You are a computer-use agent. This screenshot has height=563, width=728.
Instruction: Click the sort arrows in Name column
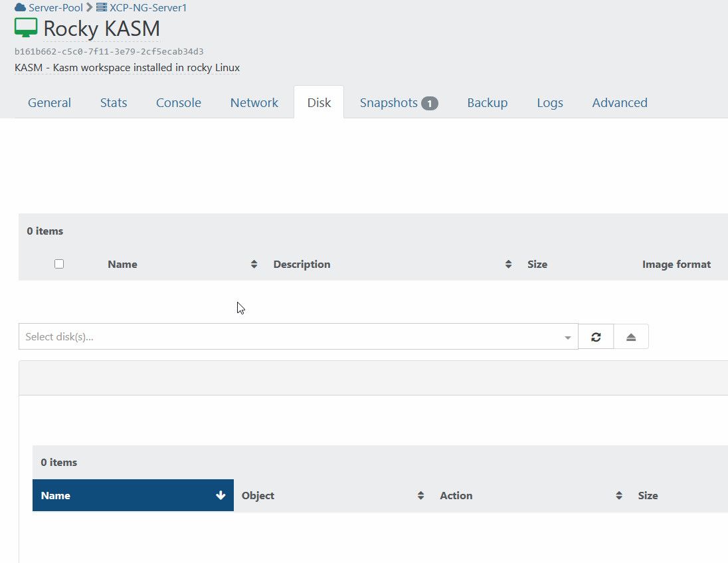point(254,265)
